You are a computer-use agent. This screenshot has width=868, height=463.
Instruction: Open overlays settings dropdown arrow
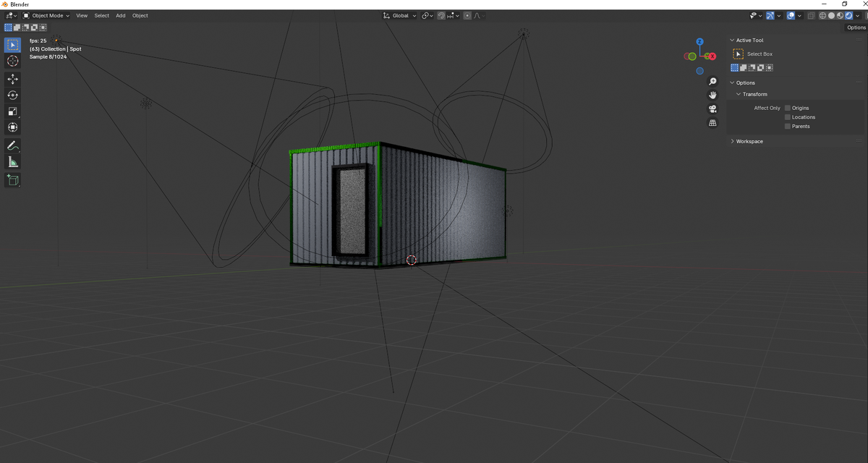799,15
